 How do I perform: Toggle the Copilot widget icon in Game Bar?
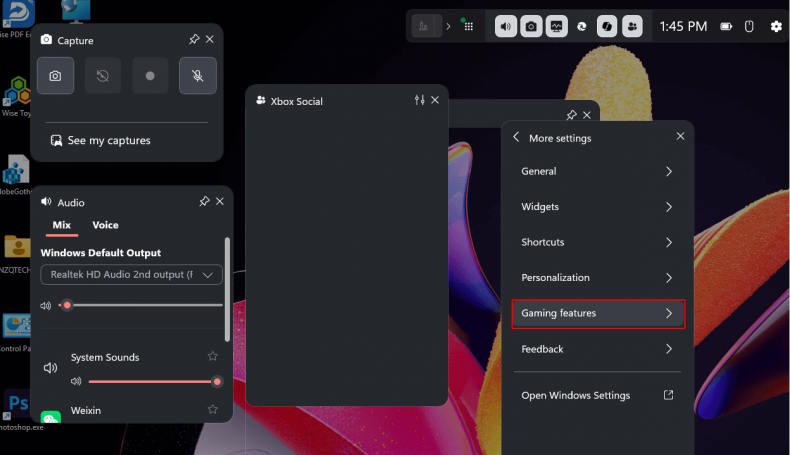click(607, 26)
